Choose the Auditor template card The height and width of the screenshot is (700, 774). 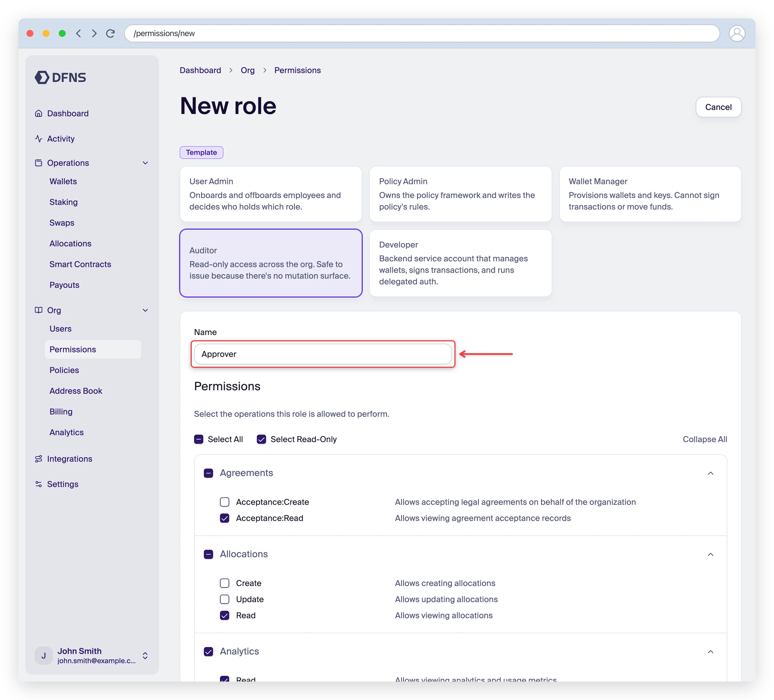pyautogui.click(x=271, y=263)
